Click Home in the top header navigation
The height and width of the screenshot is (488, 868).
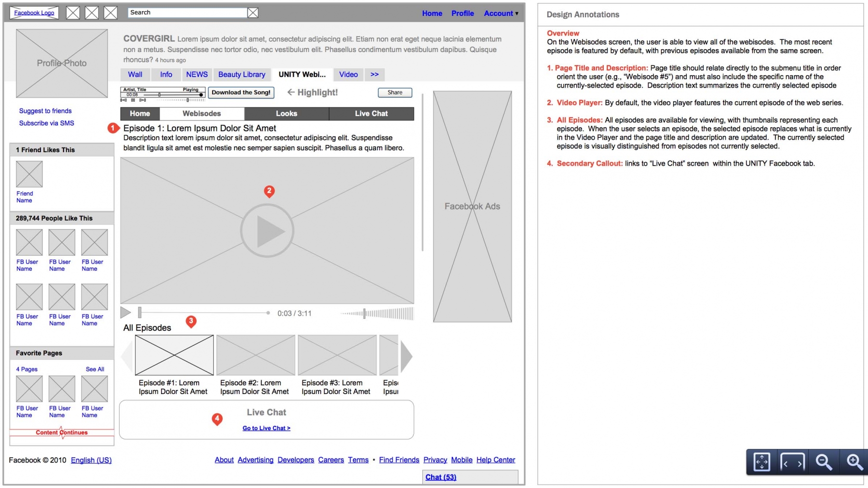pos(432,13)
